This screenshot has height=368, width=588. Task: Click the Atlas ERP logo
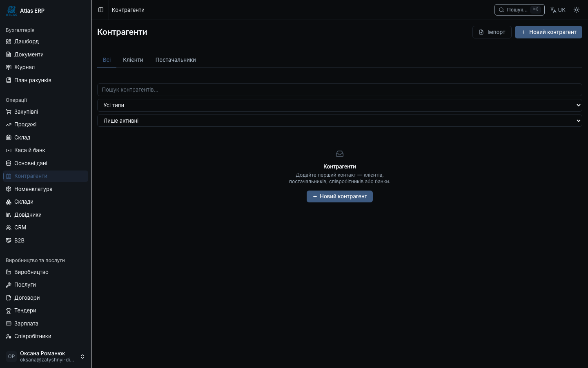coord(11,11)
